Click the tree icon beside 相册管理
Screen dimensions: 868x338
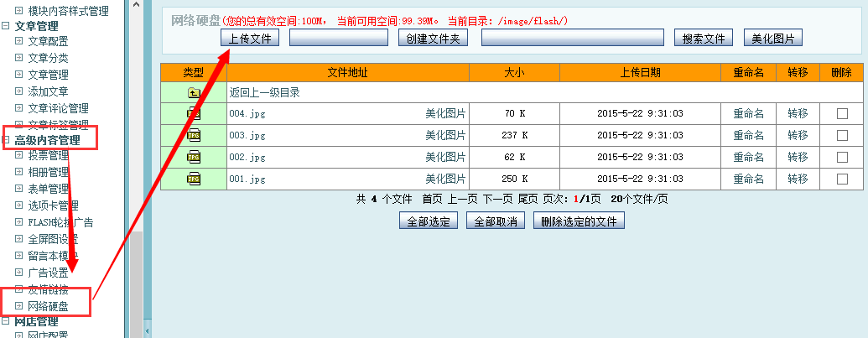[x=19, y=172]
